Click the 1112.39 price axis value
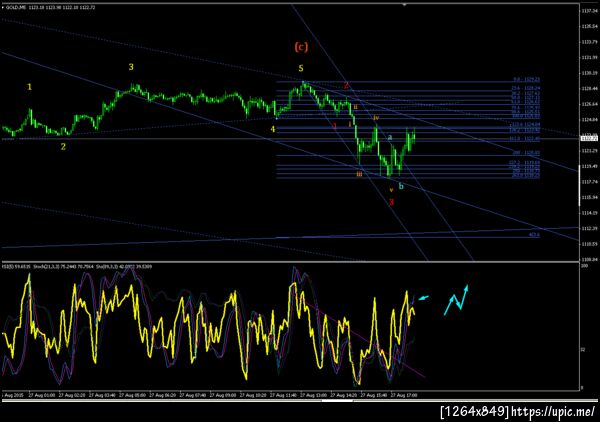The image size is (600, 422). (x=590, y=228)
